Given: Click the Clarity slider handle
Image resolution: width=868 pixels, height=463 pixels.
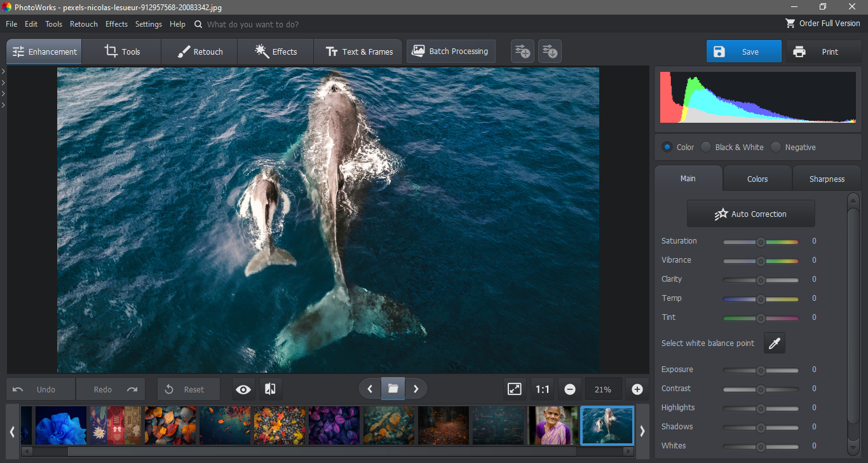Looking at the screenshot, I should [x=761, y=280].
